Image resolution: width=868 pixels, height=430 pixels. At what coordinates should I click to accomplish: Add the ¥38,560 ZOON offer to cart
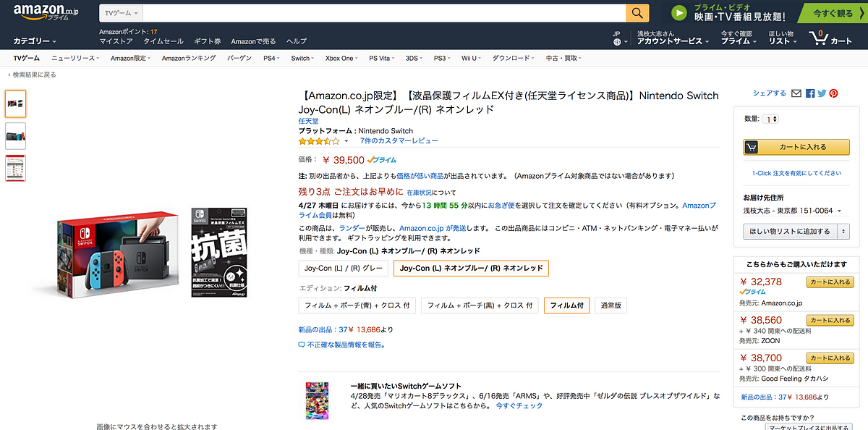(830, 319)
